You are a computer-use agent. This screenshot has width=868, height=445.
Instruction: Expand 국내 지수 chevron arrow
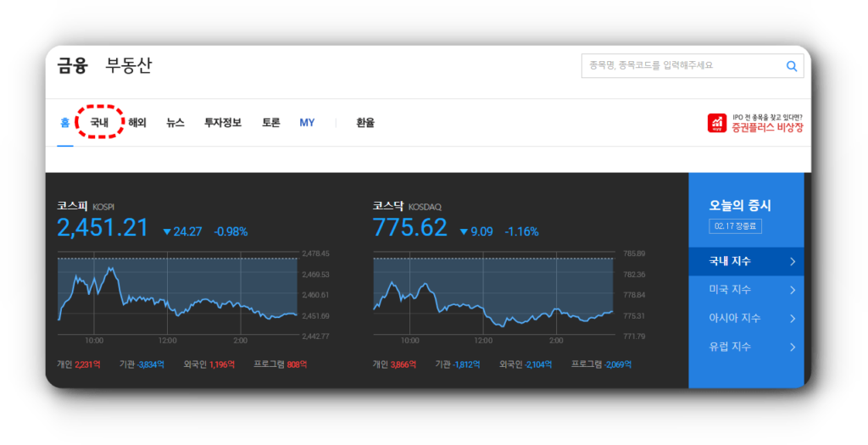pos(793,261)
